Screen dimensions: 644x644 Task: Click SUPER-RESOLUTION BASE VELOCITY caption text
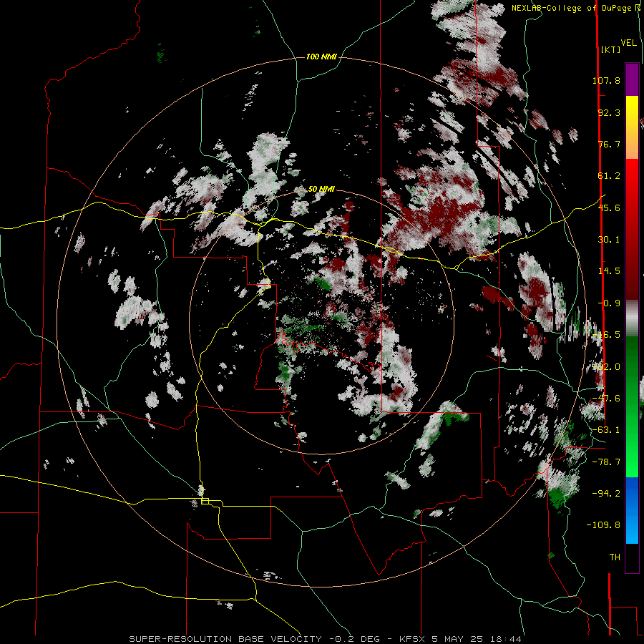pos(225,639)
